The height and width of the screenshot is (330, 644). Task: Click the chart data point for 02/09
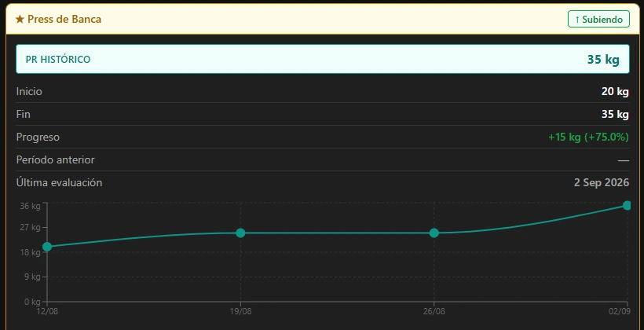coord(628,206)
